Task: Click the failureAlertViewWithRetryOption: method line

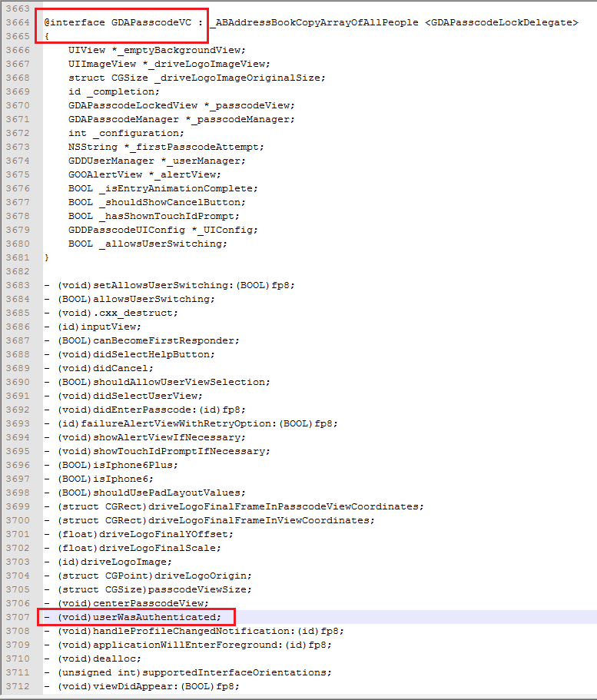Action: [x=191, y=423]
